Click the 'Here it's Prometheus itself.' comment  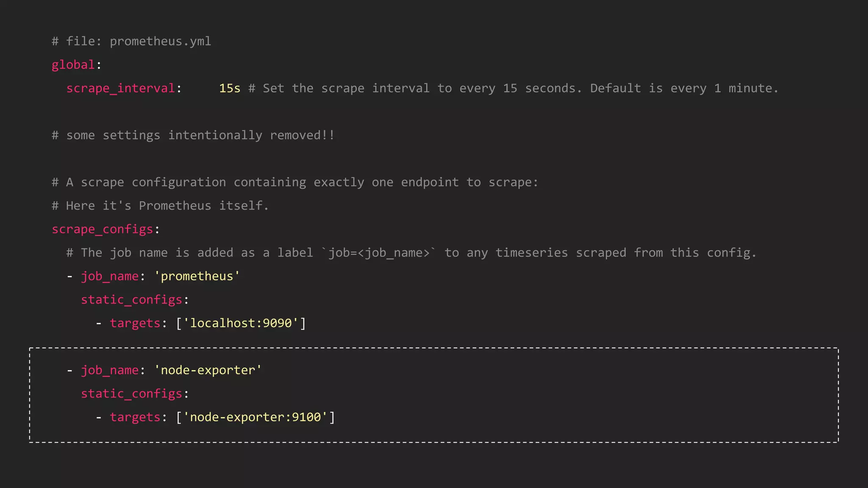click(160, 206)
